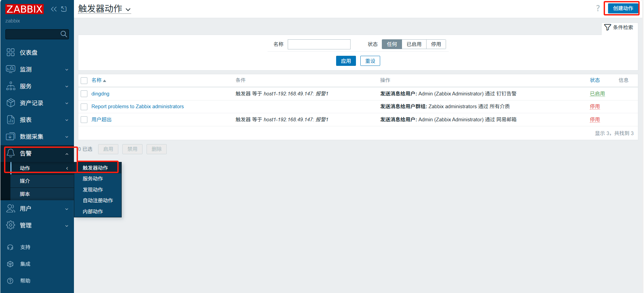Screen dimensions: 644x293
Task: Click the sidebar search magnifier icon
Action: tap(64, 34)
